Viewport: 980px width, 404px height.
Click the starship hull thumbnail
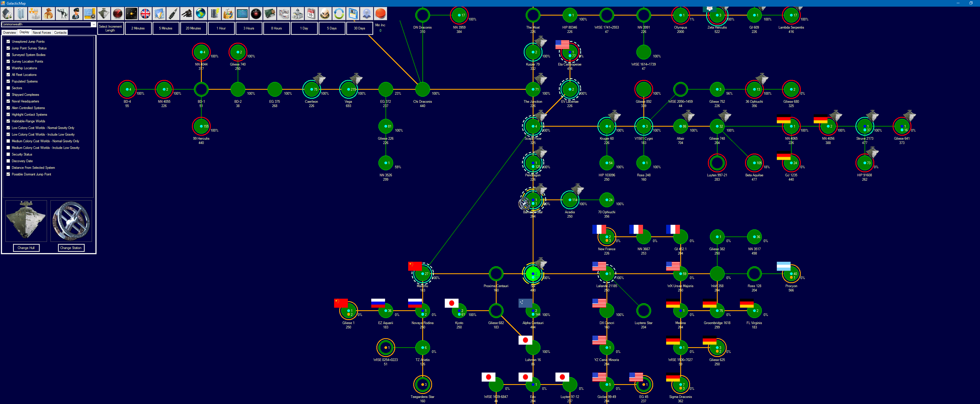(26, 221)
